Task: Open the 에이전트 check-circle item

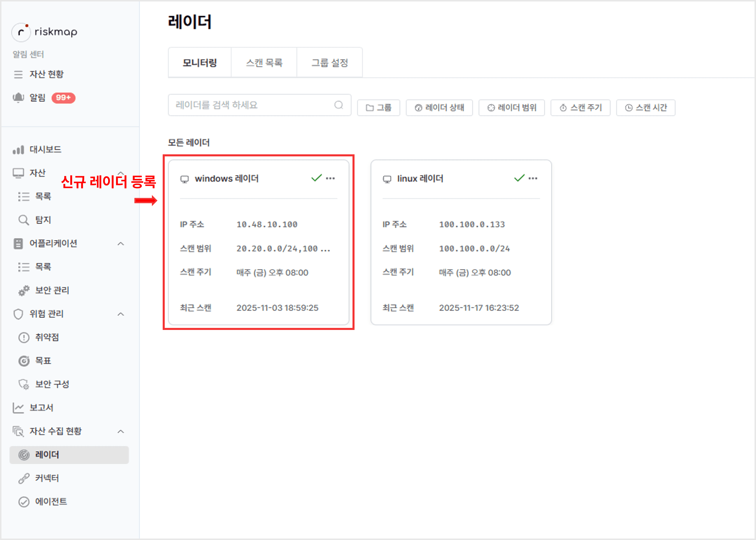Action: click(24, 502)
